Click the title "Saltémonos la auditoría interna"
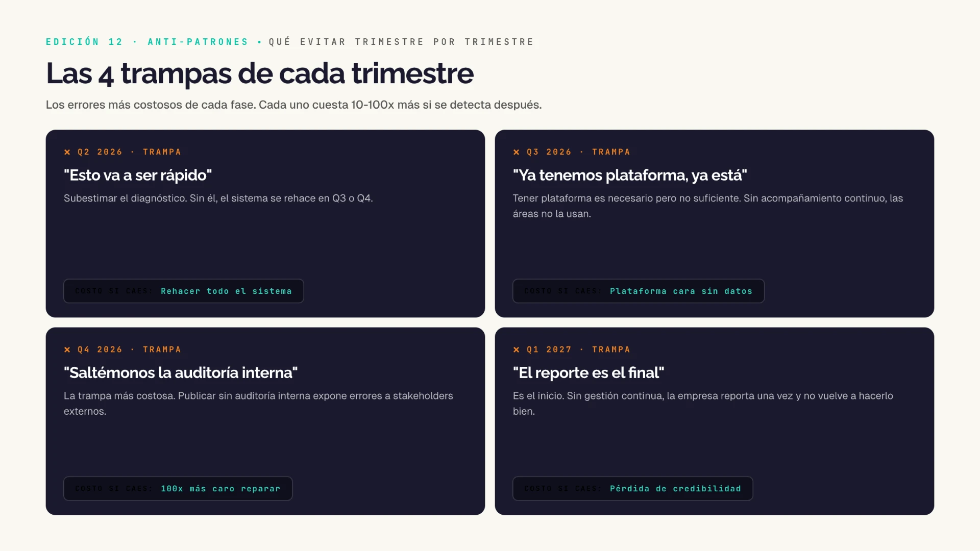 pos(181,372)
